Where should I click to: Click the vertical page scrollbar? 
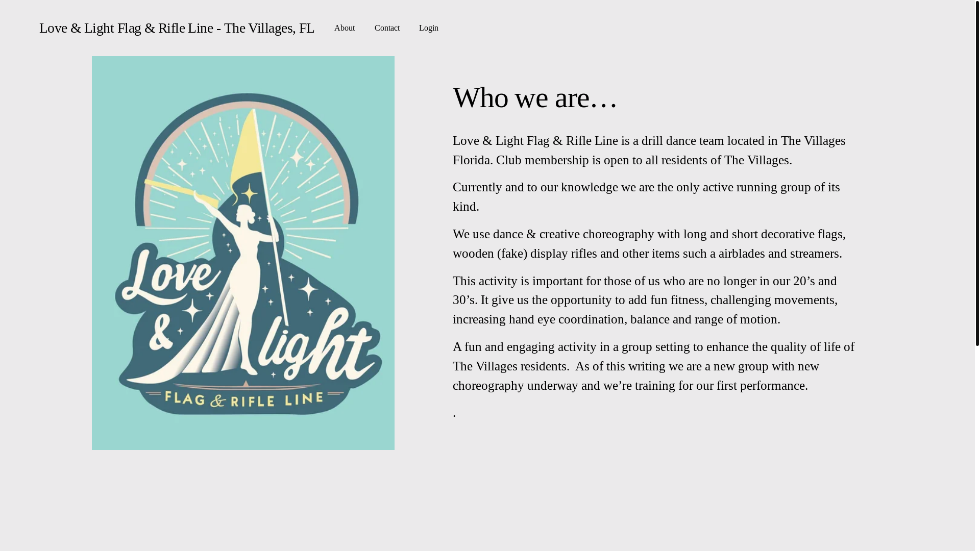[977, 173]
